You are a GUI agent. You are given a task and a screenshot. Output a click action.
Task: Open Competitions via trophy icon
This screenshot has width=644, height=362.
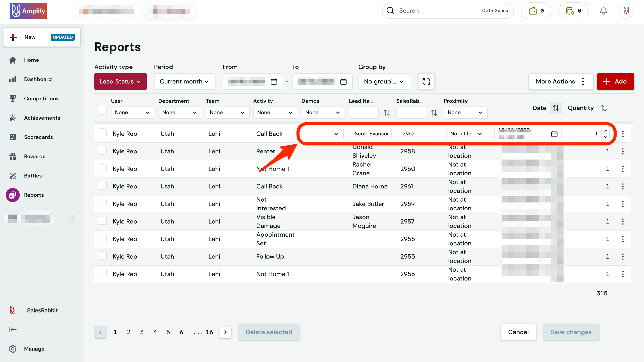tap(41, 98)
